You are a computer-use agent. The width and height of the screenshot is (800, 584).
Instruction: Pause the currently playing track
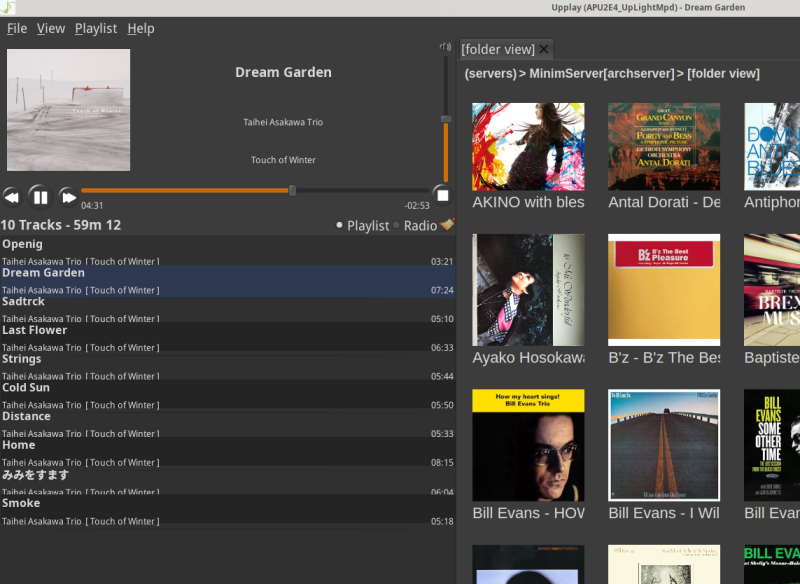coord(40,197)
